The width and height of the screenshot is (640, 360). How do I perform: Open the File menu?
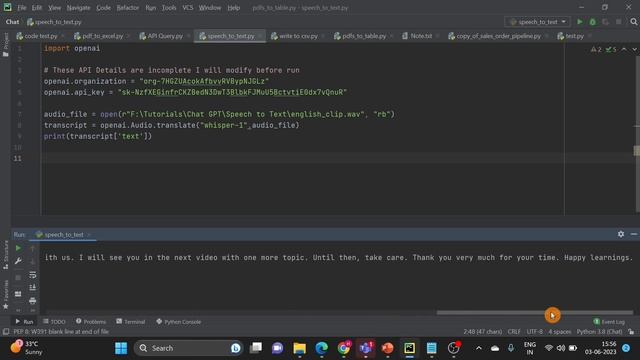click(x=22, y=8)
